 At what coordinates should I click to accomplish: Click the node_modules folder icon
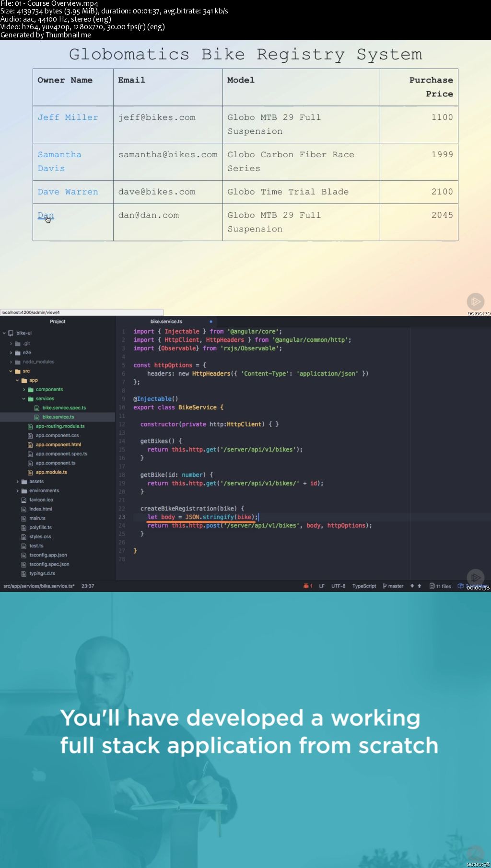click(17, 362)
